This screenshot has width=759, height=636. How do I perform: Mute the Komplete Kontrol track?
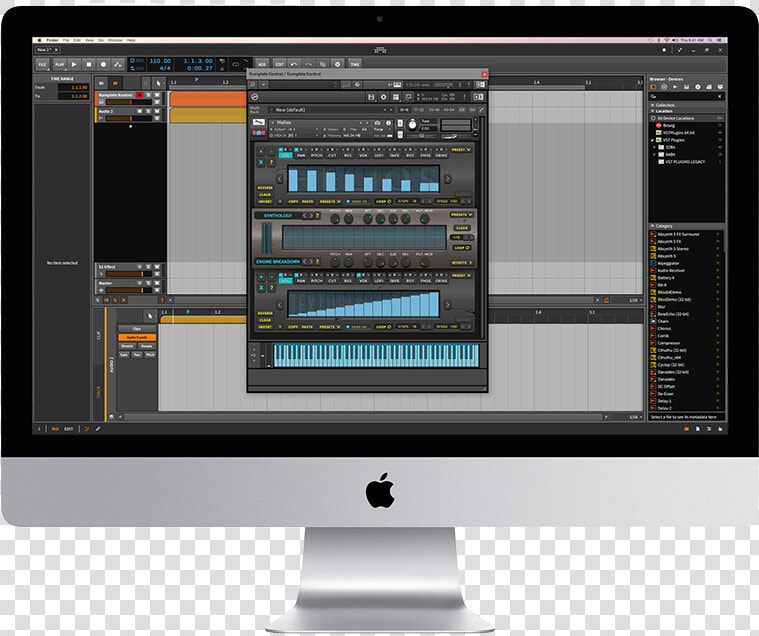click(x=157, y=95)
